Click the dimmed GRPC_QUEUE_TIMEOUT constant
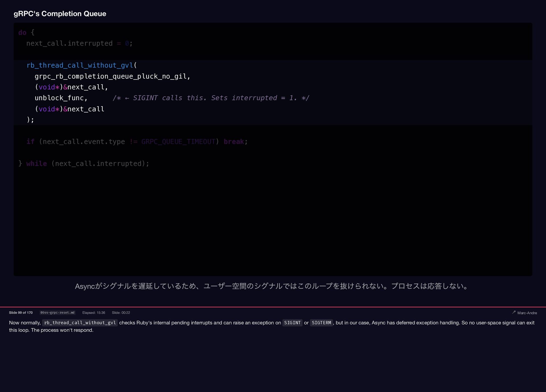Screen dimensions: 546x392 coord(178,142)
